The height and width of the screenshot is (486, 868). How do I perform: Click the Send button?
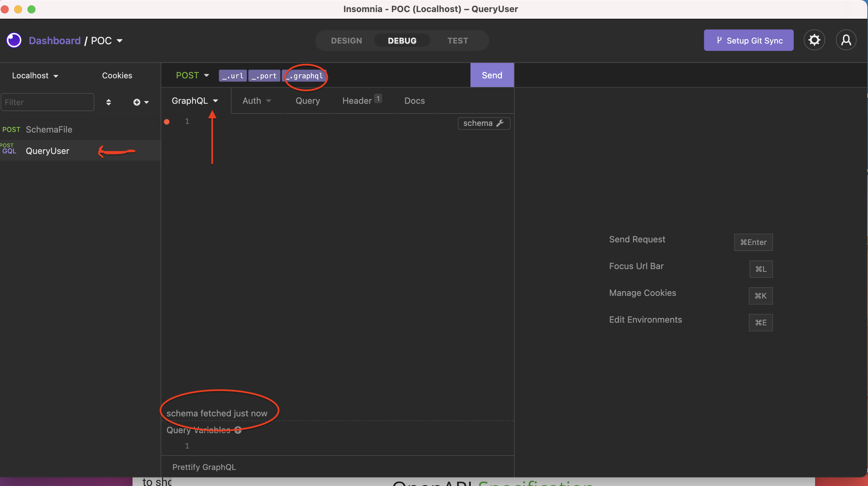pyautogui.click(x=491, y=75)
